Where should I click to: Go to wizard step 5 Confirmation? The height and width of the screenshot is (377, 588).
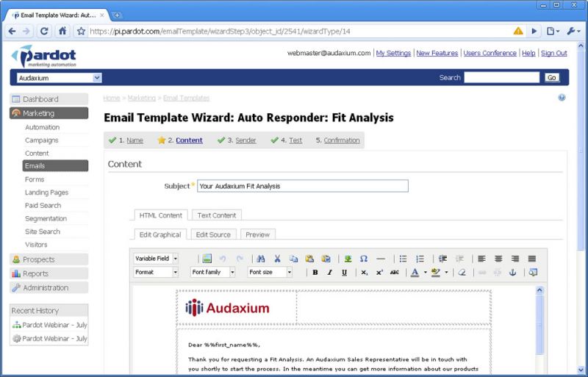[342, 140]
